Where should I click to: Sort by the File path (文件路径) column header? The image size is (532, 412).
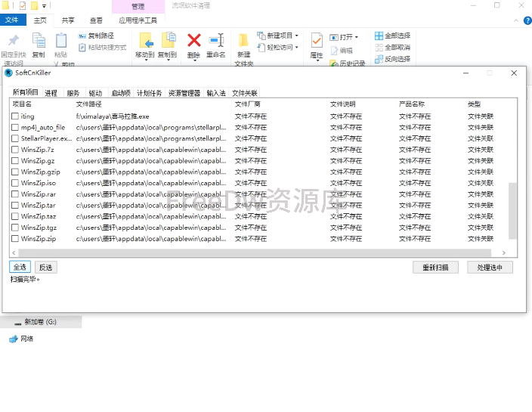pyautogui.click(x=152, y=104)
